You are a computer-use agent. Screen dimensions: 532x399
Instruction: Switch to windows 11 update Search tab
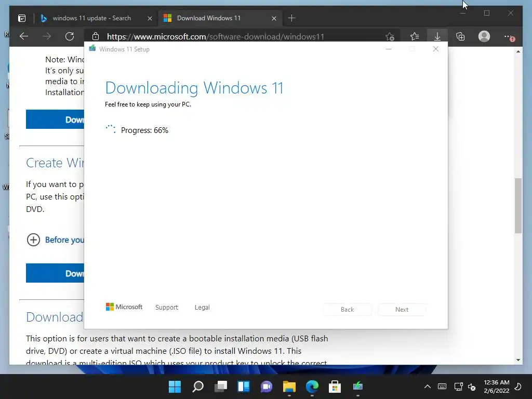pyautogui.click(x=91, y=18)
